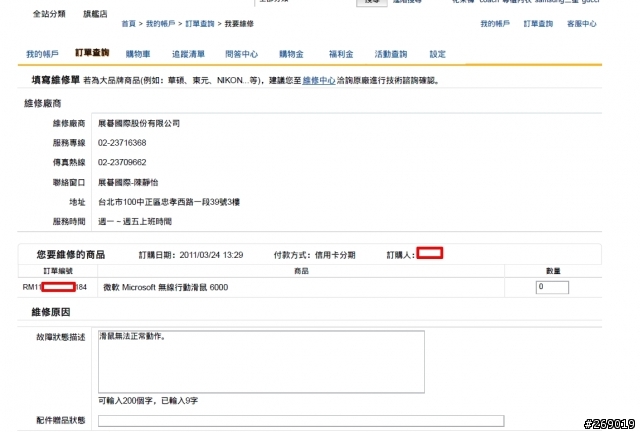Click the 維修原因 section heading

[51, 312]
